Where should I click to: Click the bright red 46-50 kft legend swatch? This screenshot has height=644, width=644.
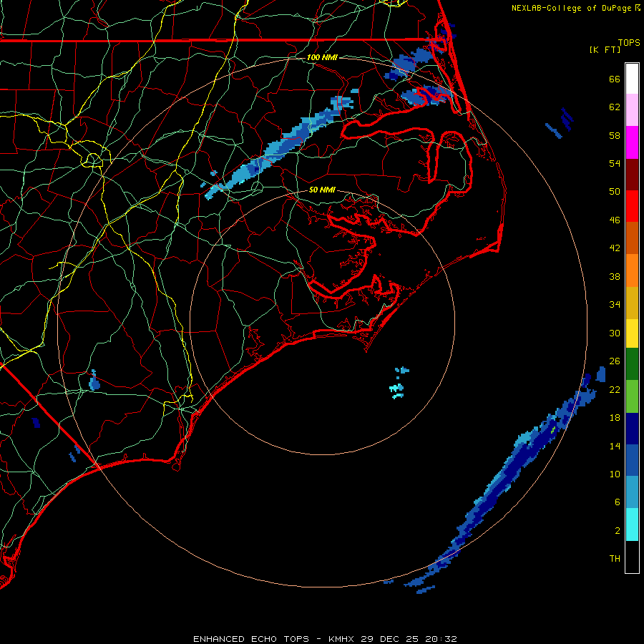click(632, 206)
